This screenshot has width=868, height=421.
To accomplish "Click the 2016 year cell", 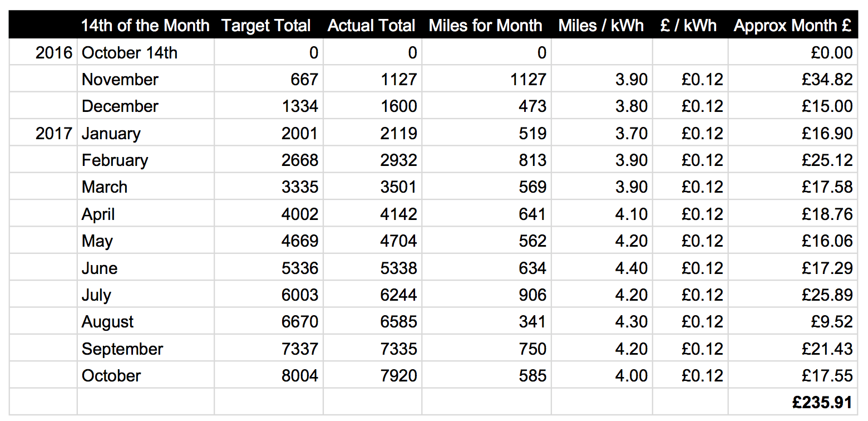I will tap(54, 53).
